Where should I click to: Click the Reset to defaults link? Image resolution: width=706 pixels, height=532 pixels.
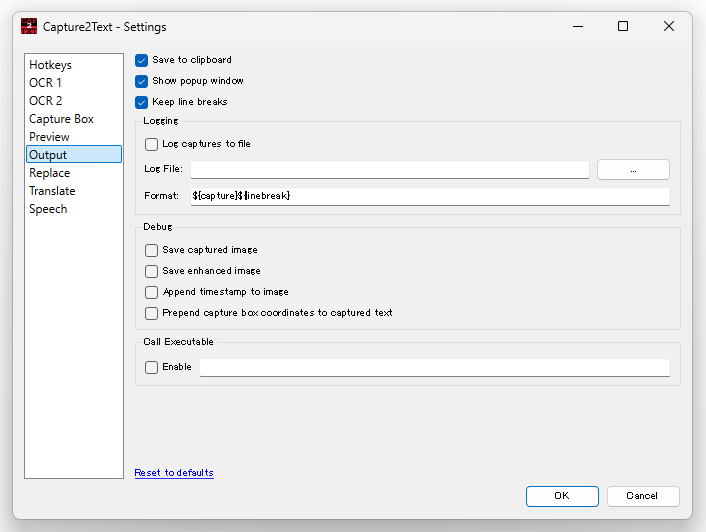point(174,473)
